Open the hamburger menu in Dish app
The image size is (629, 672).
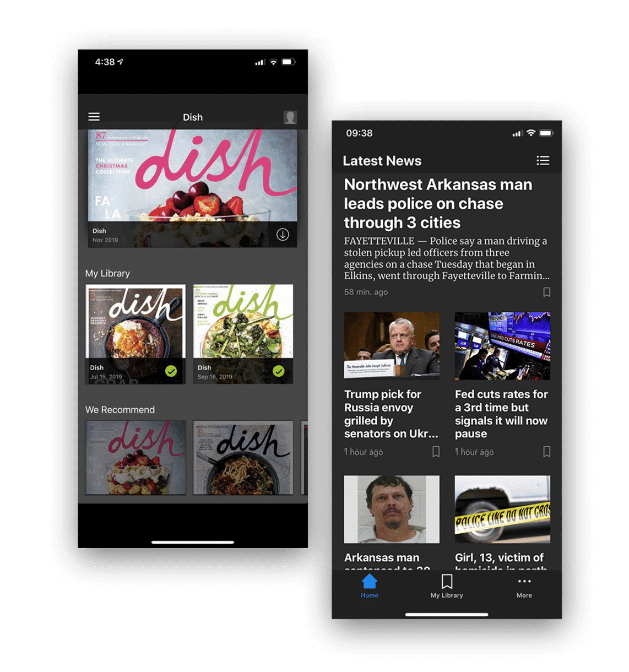[94, 117]
